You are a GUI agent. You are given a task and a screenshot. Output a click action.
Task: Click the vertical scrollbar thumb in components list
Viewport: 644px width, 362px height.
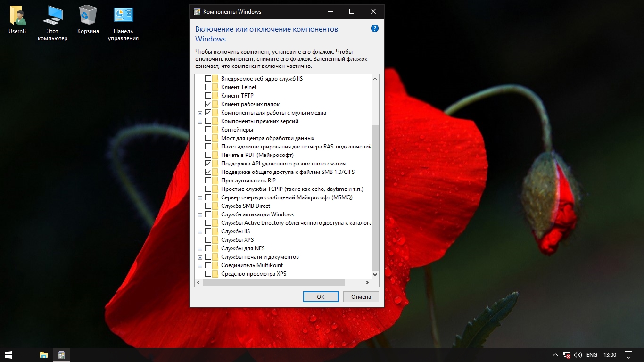point(375,197)
